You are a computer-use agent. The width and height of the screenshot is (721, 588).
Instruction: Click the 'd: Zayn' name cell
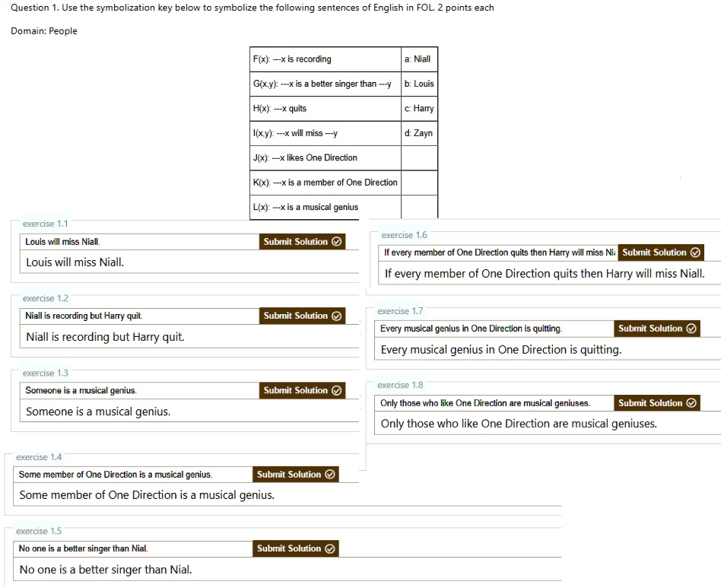[x=419, y=133]
